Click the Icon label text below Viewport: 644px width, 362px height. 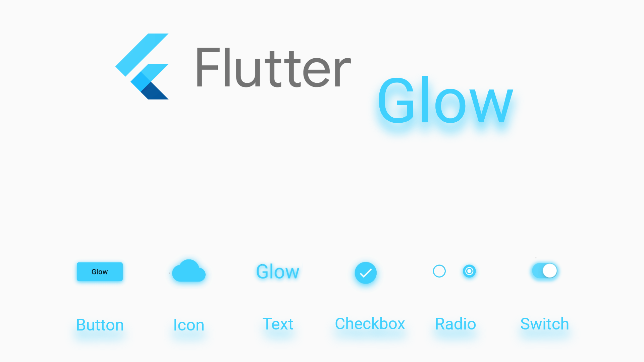[x=189, y=325]
